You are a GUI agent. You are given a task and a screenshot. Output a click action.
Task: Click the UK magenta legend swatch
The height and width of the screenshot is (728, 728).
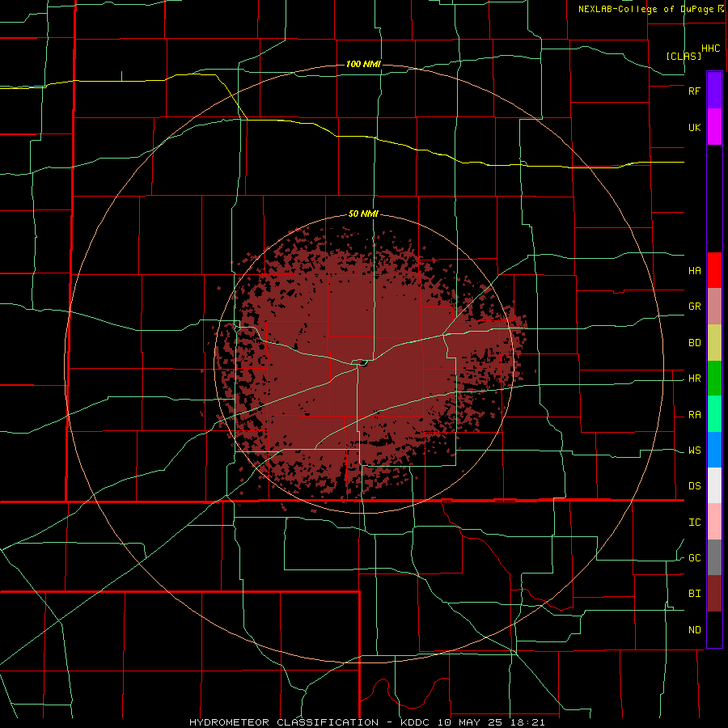click(x=714, y=127)
